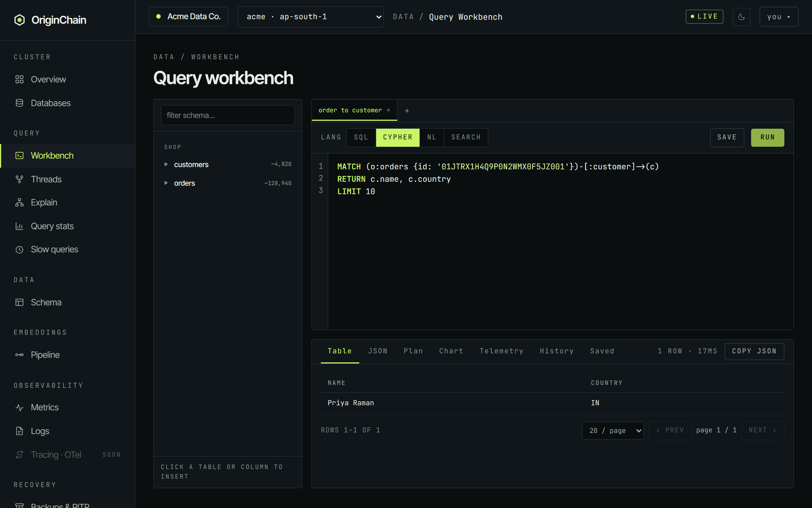Viewport: 812px width, 508px height.
Task: Click the NAME column header
Action: click(x=336, y=383)
